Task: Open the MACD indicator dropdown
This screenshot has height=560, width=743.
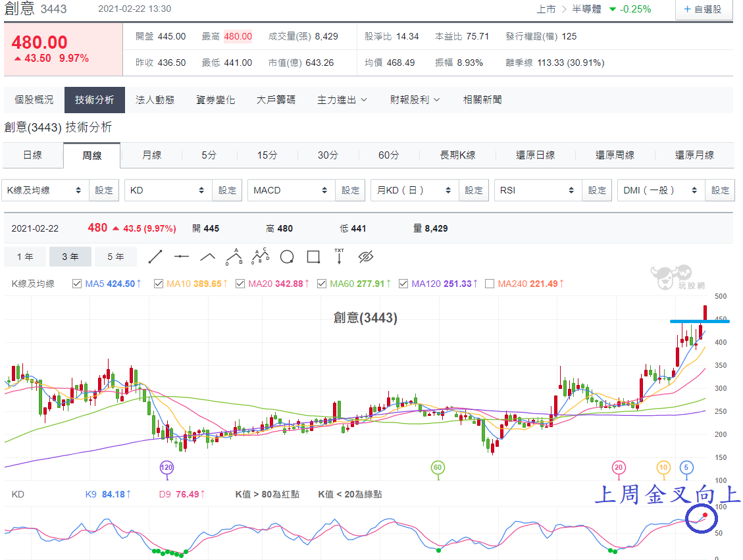Action: pyautogui.click(x=291, y=190)
